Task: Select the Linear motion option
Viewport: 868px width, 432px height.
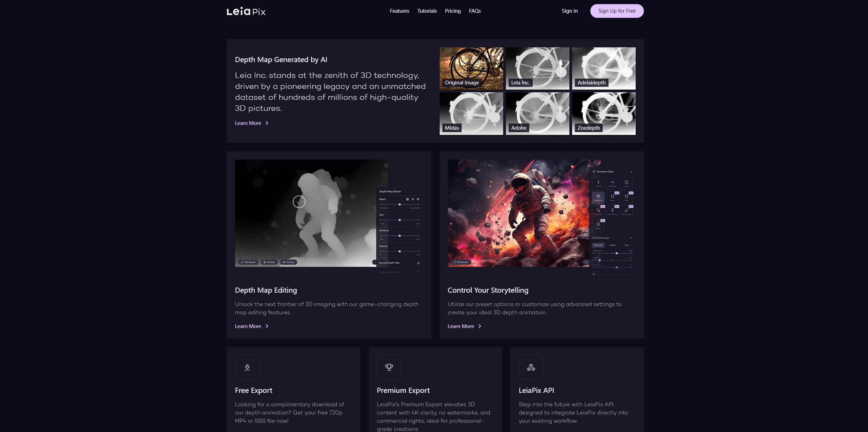Action: click(612, 245)
